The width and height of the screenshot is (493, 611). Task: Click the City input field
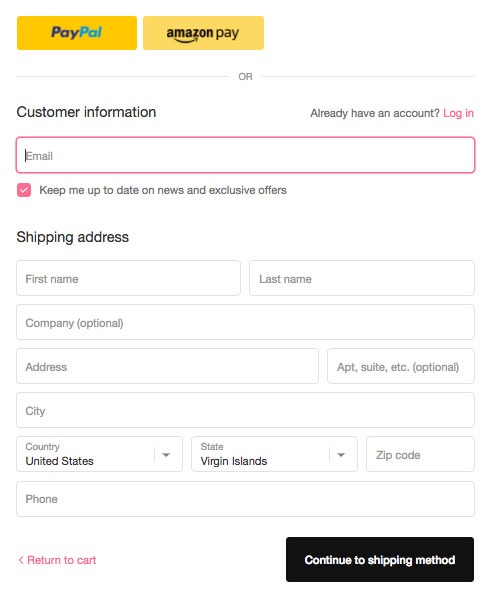coord(246,410)
